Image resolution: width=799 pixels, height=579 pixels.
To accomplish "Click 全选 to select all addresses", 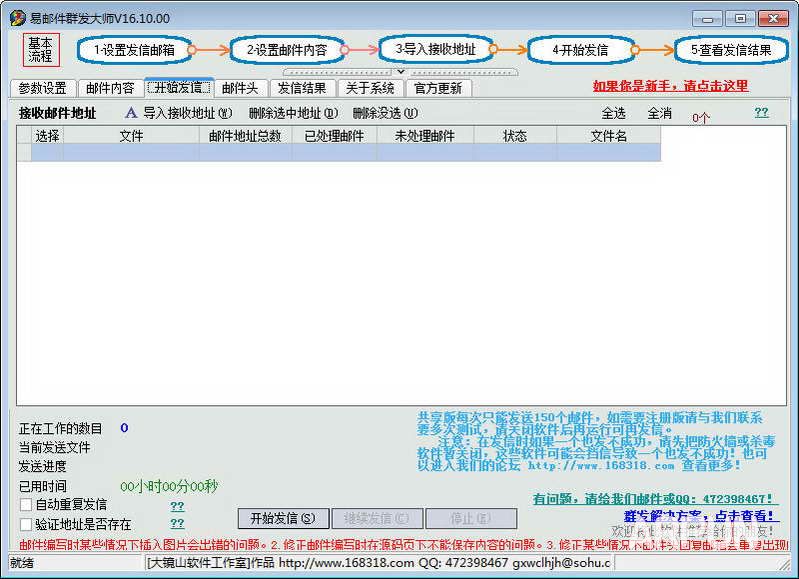I will (x=614, y=113).
